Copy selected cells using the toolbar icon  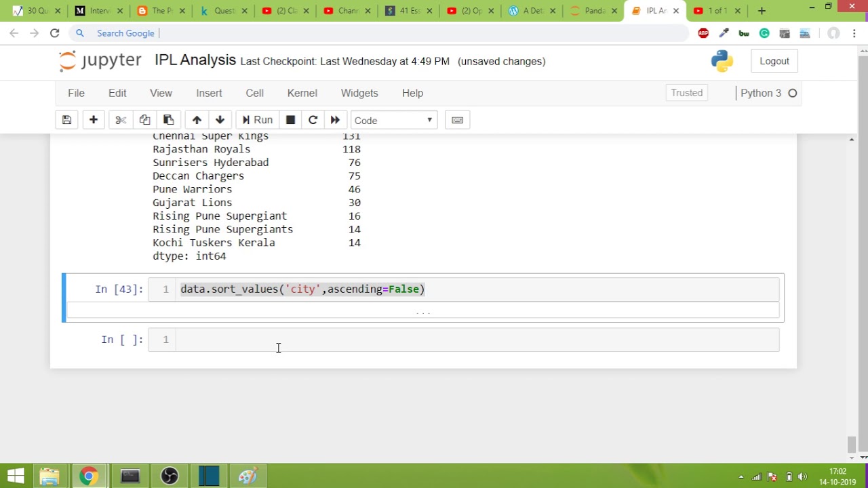coord(144,120)
